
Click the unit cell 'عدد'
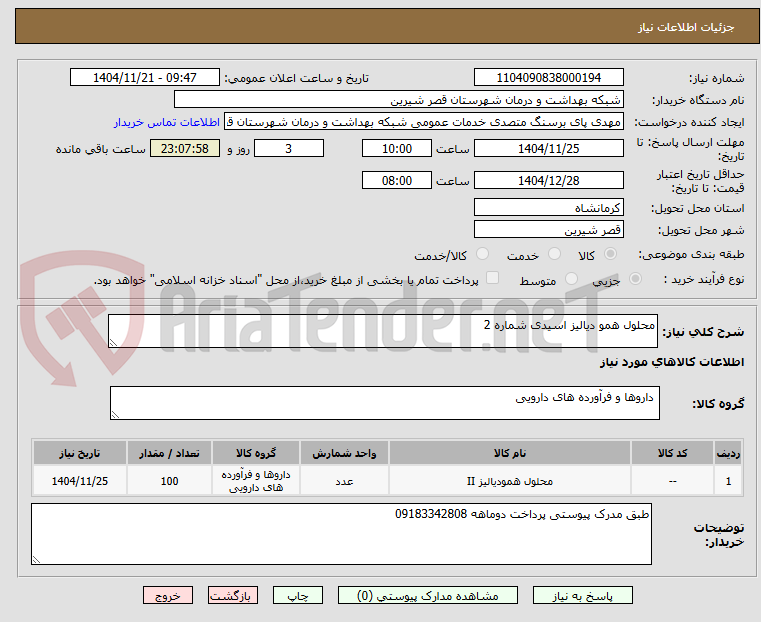point(344,481)
